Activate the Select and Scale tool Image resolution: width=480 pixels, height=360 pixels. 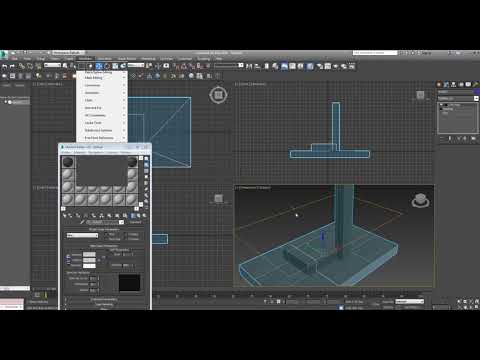click(115, 66)
